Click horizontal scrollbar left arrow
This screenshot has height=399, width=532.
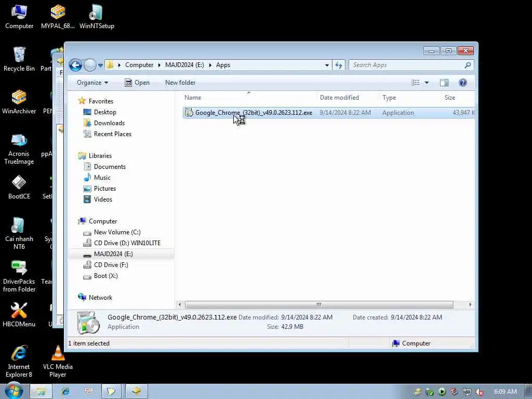(x=180, y=304)
